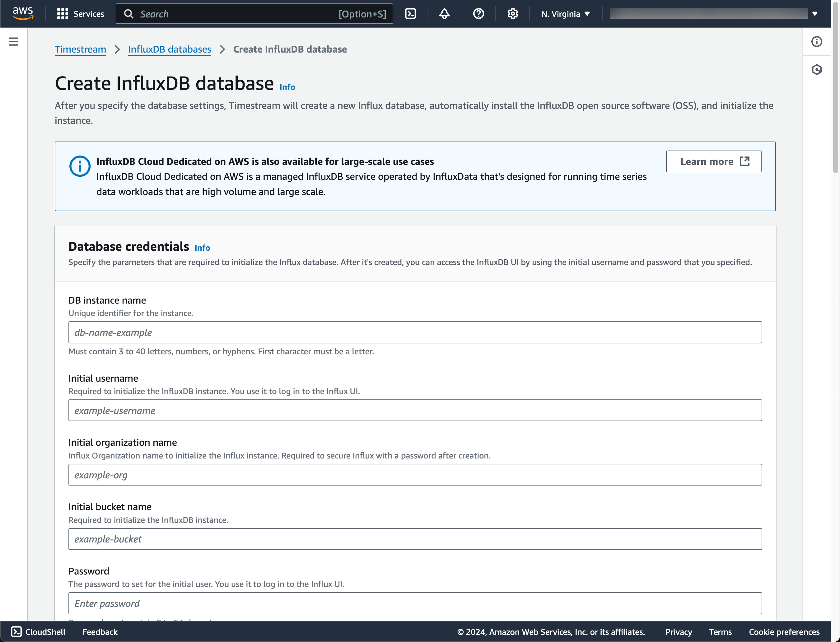The image size is (840, 642).
Task: Open Feedback in the footer
Action: pos(100,632)
